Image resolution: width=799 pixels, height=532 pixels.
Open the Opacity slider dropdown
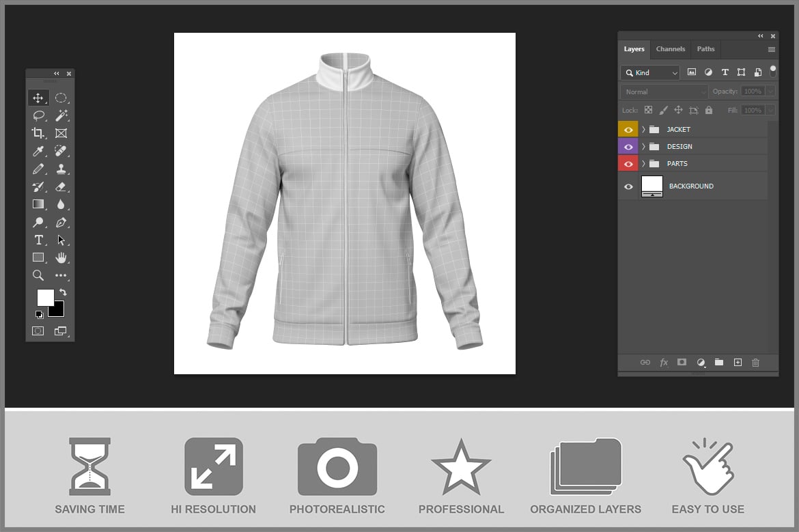[x=770, y=92]
